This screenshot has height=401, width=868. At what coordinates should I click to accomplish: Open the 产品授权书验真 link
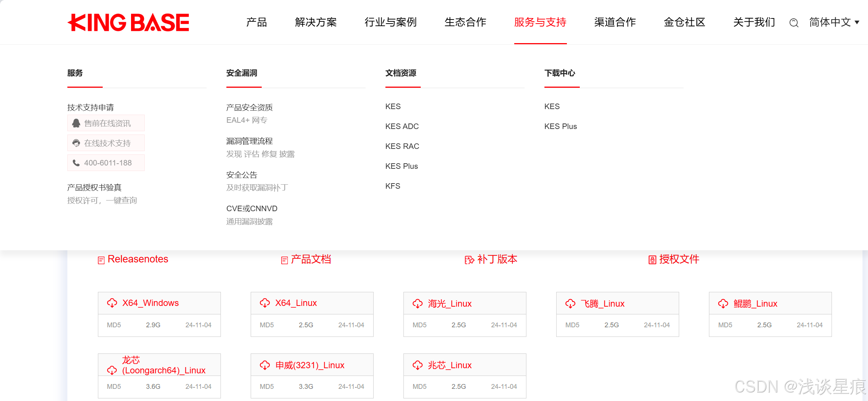coord(94,187)
